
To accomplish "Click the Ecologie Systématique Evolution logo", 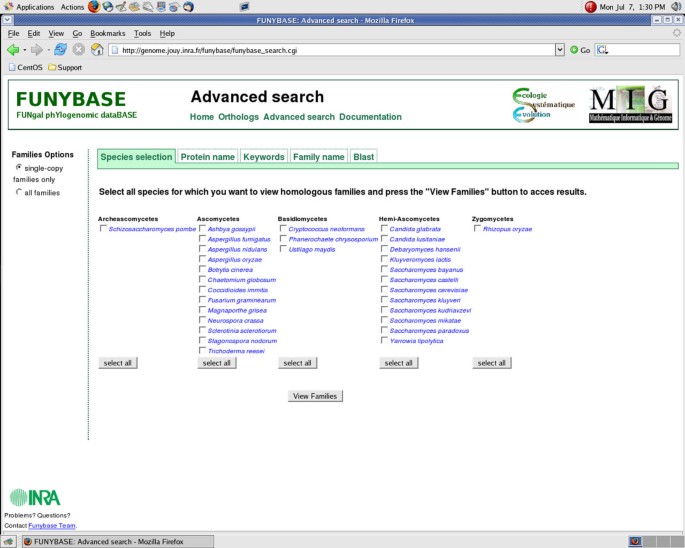I will tap(543, 105).
